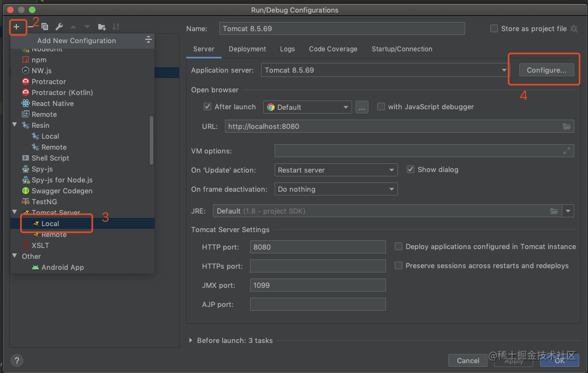Open On 'Update' action dropdown

(x=336, y=170)
